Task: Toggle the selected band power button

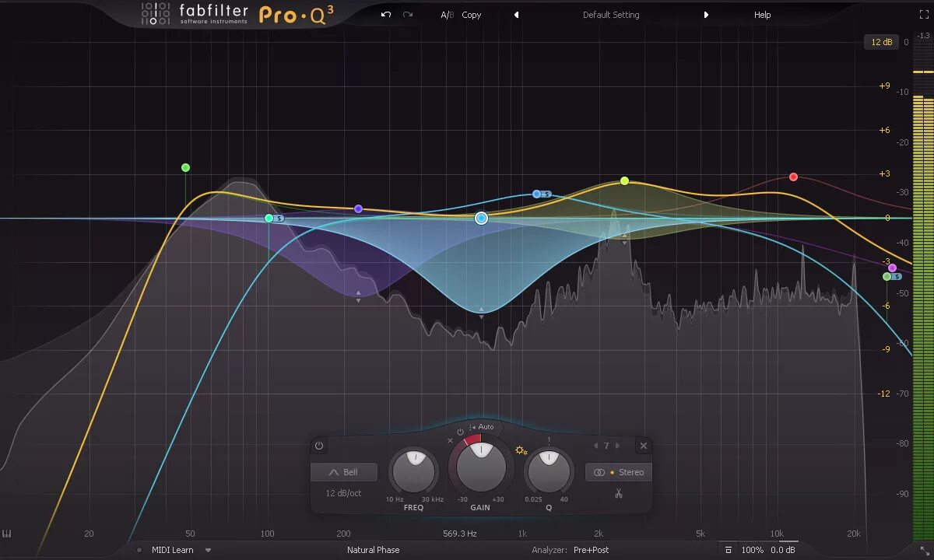Action: click(319, 446)
